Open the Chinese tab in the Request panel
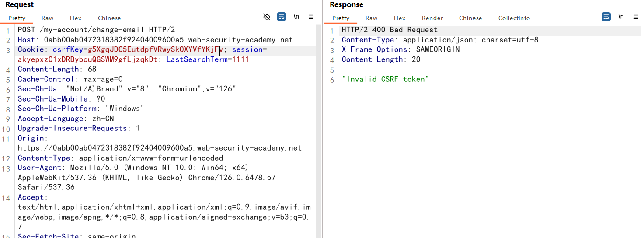The height and width of the screenshot is (238, 644). (x=109, y=18)
